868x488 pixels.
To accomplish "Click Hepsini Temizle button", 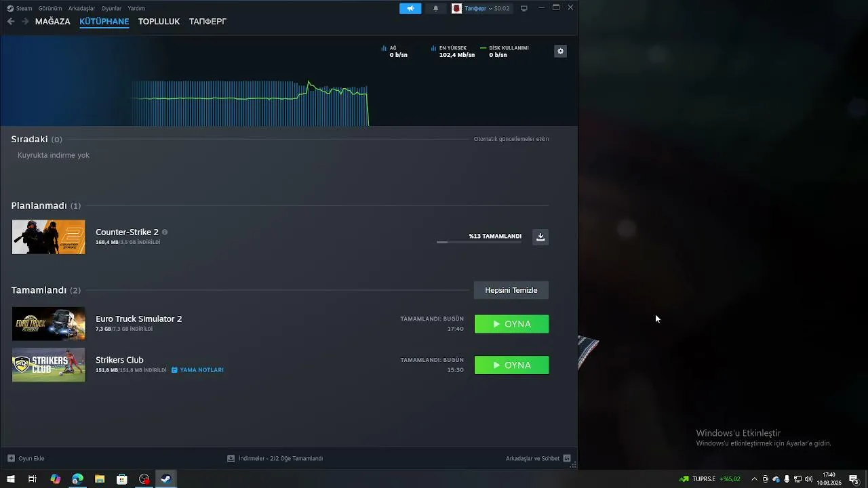I will pyautogui.click(x=511, y=290).
